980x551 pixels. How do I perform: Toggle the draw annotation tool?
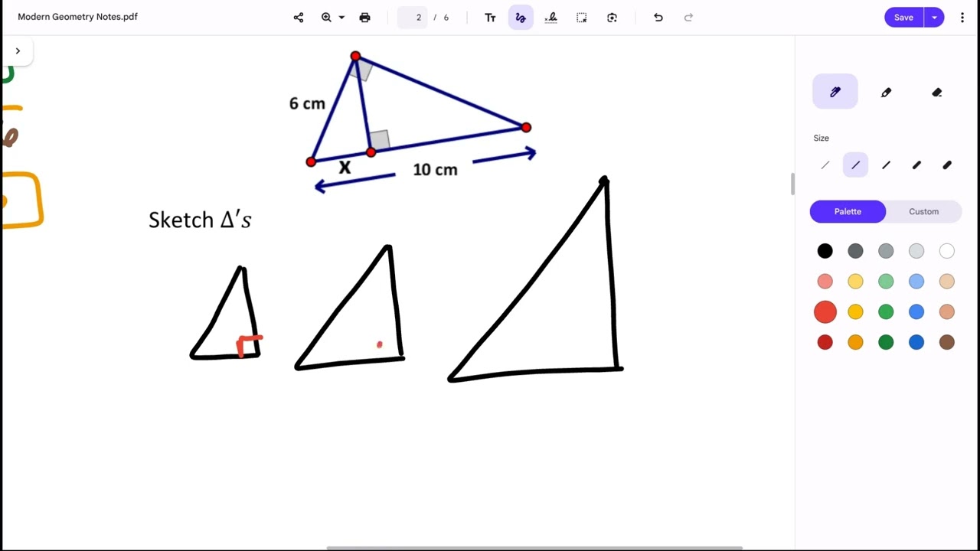521,18
